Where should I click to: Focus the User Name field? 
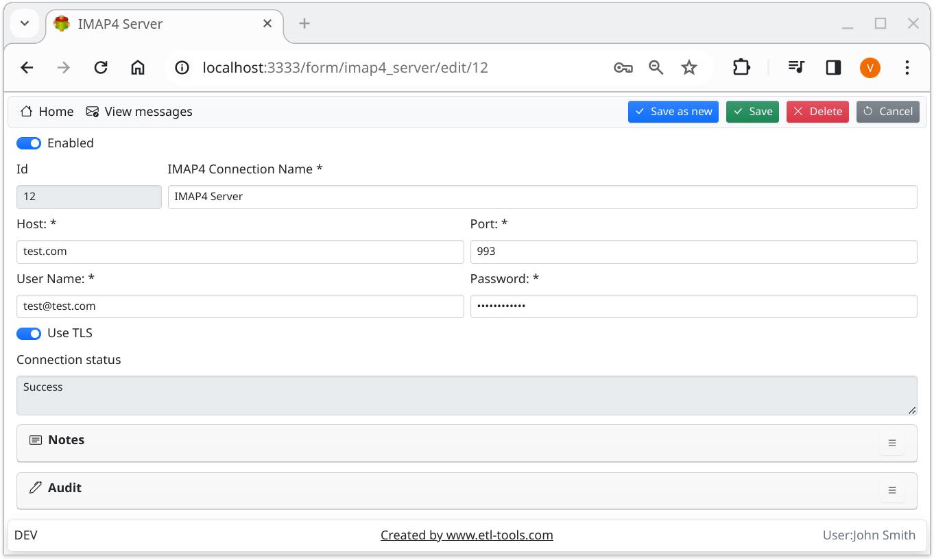240,306
